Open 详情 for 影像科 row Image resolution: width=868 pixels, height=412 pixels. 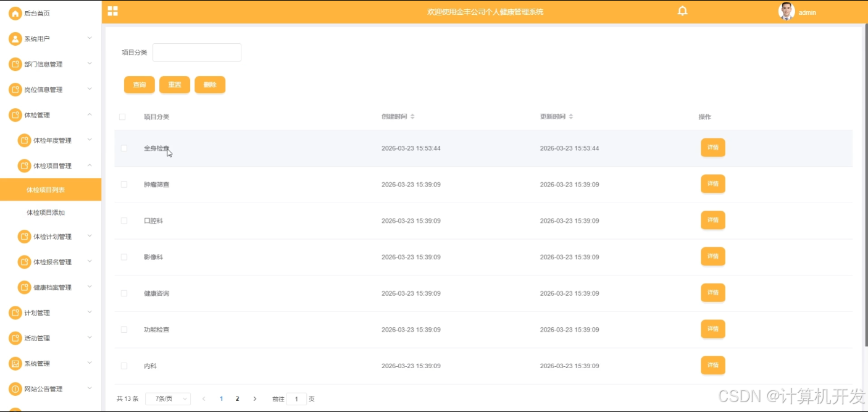tap(713, 256)
